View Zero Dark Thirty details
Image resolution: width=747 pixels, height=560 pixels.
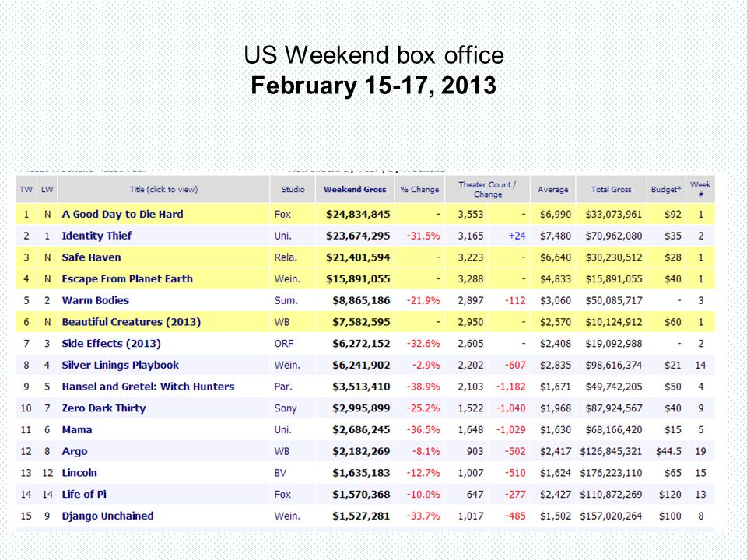point(103,408)
